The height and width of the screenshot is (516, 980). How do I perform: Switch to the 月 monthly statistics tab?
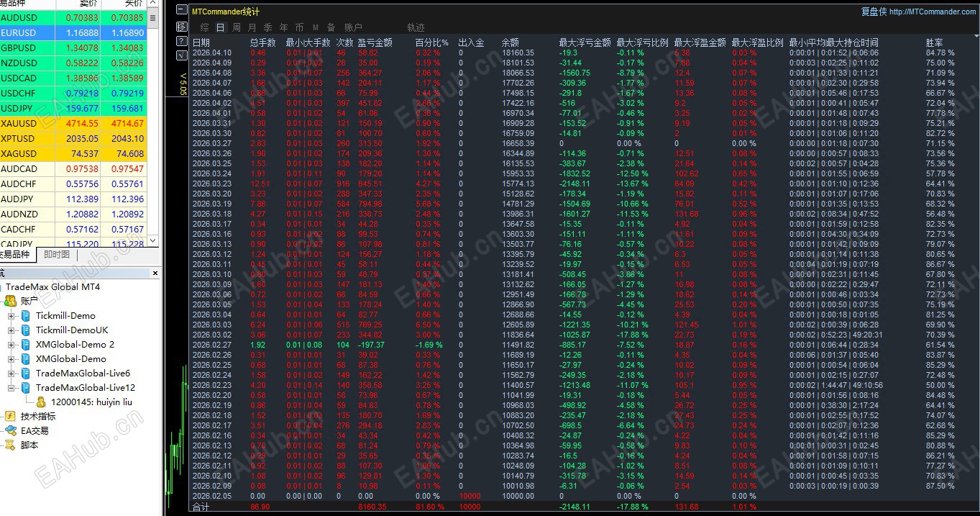coord(252,27)
